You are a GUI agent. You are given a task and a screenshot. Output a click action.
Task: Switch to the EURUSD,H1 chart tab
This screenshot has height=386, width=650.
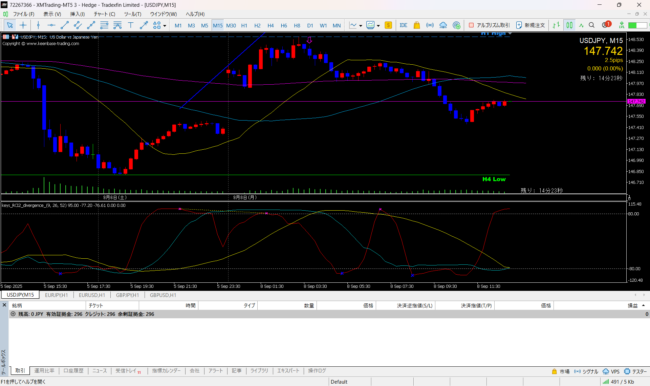[x=92, y=295]
